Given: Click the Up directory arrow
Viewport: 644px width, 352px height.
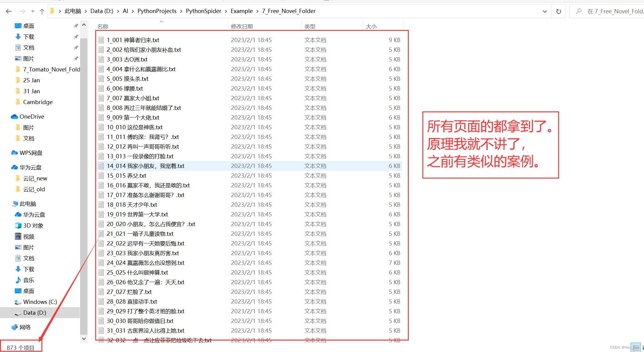Looking at the screenshot, I should [x=42, y=11].
